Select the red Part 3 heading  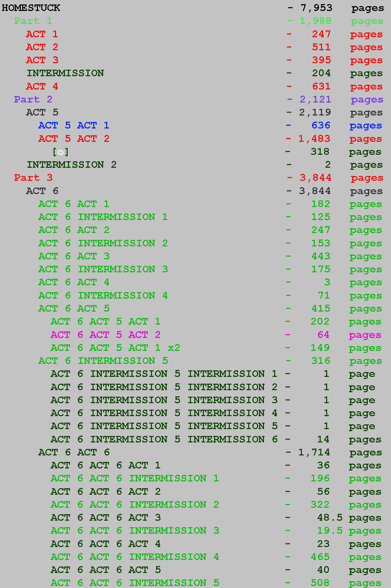[33, 178]
